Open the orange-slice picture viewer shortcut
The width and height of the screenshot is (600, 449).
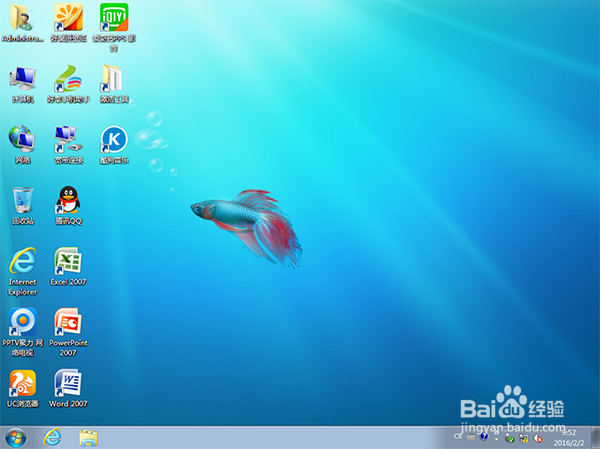68,22
